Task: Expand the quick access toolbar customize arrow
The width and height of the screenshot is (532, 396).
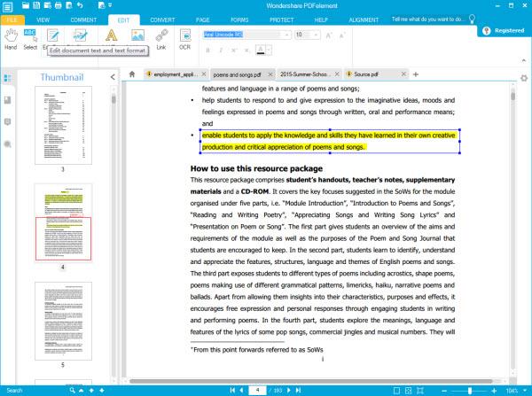Action: click(x=110, y=5)
